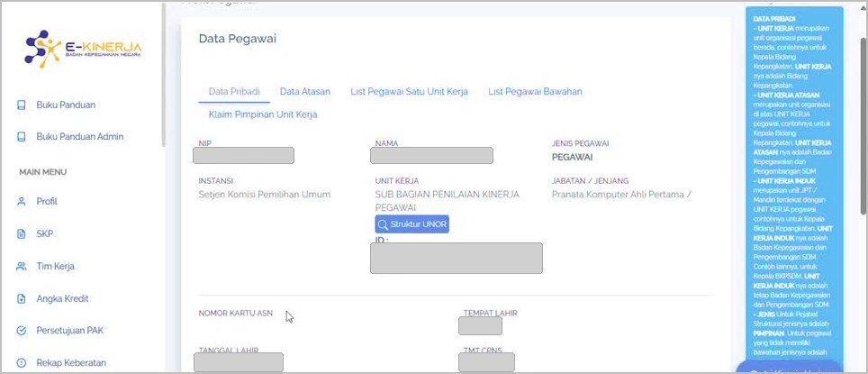This screenshot has height=374, width=868.
Task: Click the sidebar scrollbar thumb
Action: [163, 75]
